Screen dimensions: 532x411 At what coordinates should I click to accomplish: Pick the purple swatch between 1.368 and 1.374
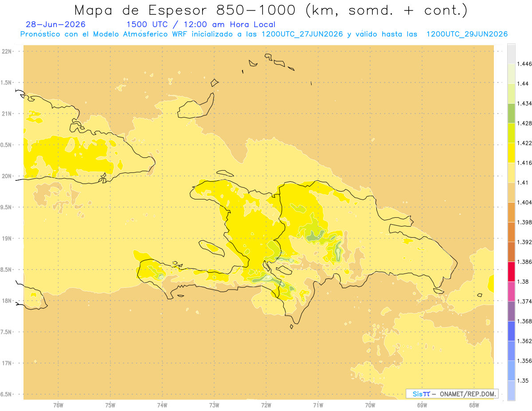pos(511,311)
